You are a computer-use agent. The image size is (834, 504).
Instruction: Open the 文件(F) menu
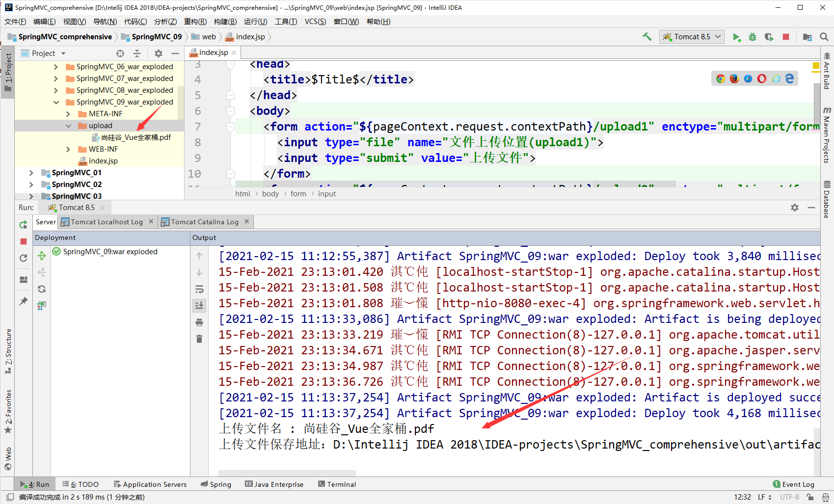coord(15,22)
